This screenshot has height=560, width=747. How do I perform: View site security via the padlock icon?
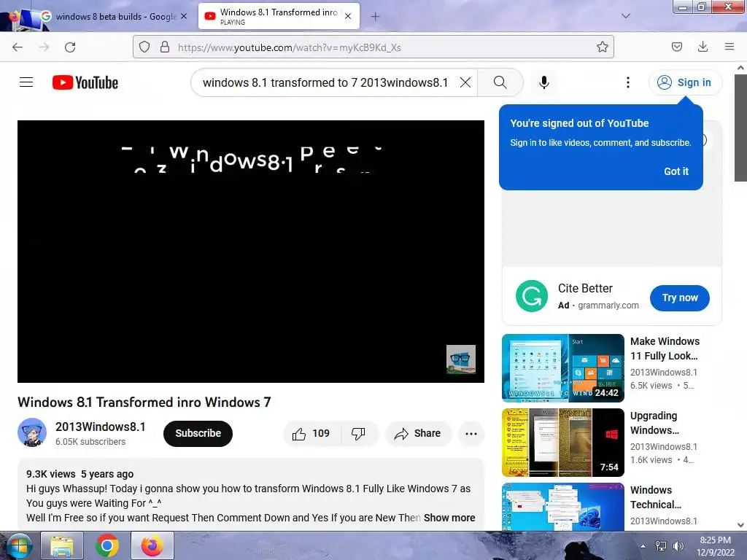165,47
